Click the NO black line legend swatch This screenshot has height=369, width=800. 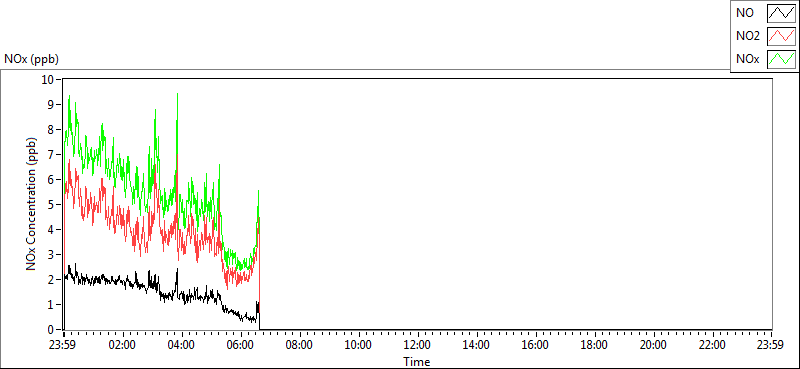pyautogui.click(x=781, y=13)
